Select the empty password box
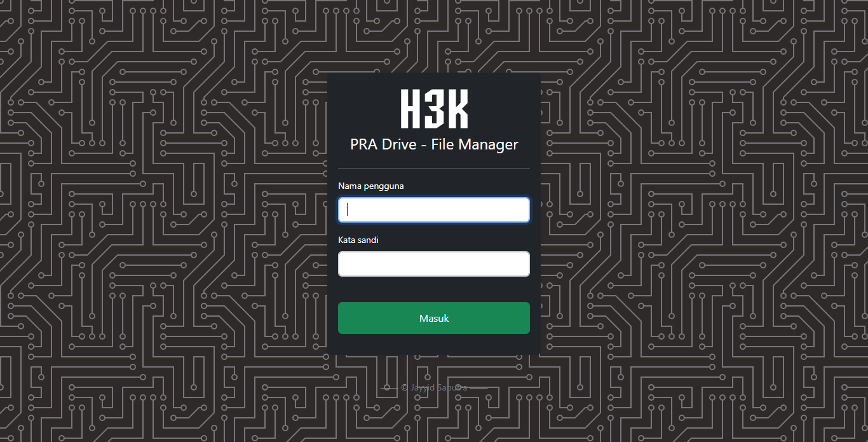This screenshot has width=868, height=442. (434, 264)
